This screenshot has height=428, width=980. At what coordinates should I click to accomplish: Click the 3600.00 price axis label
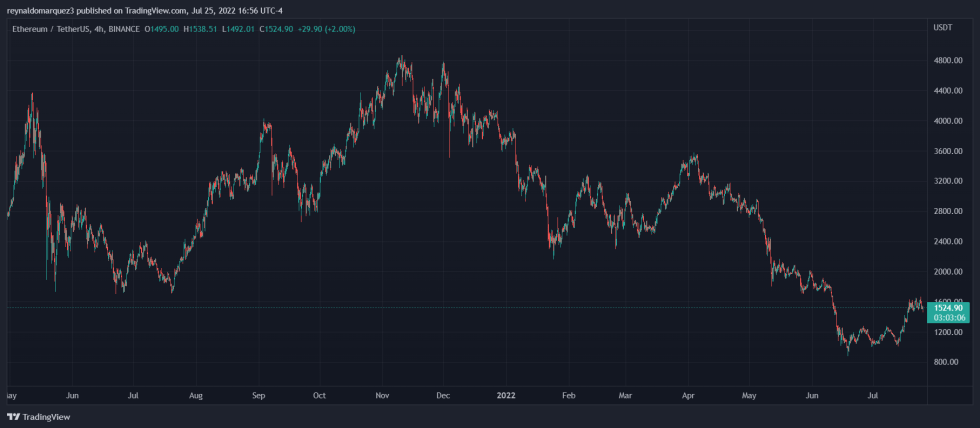coord(947,151)
